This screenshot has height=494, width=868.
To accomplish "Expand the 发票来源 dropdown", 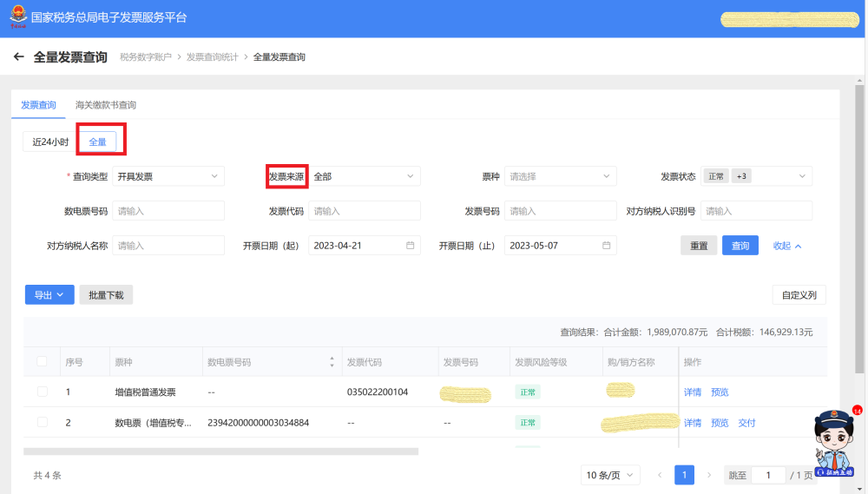I will click(x=365, y=176).
